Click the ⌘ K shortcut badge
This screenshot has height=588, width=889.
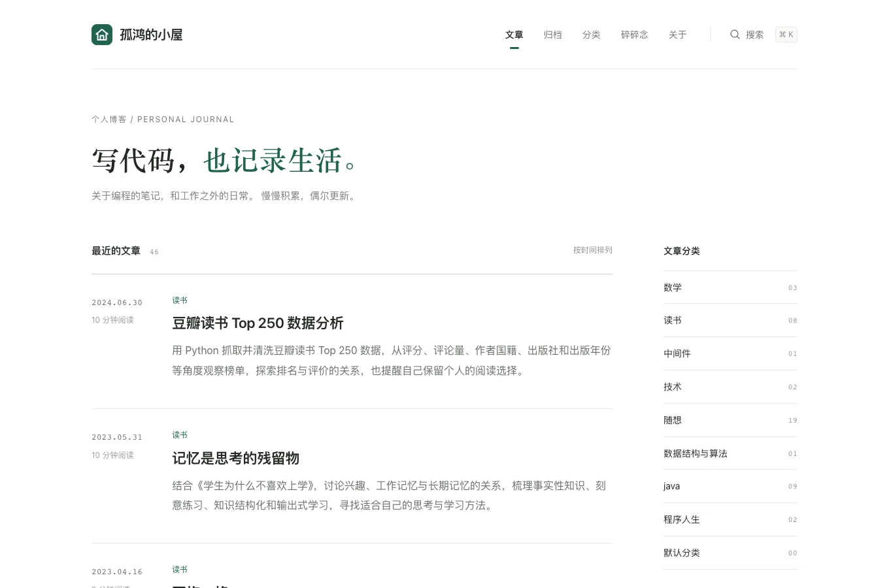[786, 35]
